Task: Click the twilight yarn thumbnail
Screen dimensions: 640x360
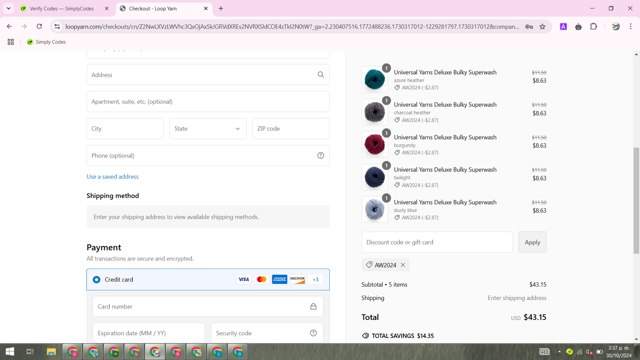Action: coord(375,177)
